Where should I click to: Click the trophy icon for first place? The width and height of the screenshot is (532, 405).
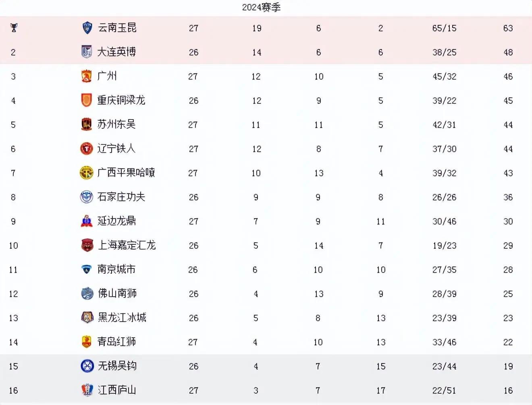coord(14,28)
